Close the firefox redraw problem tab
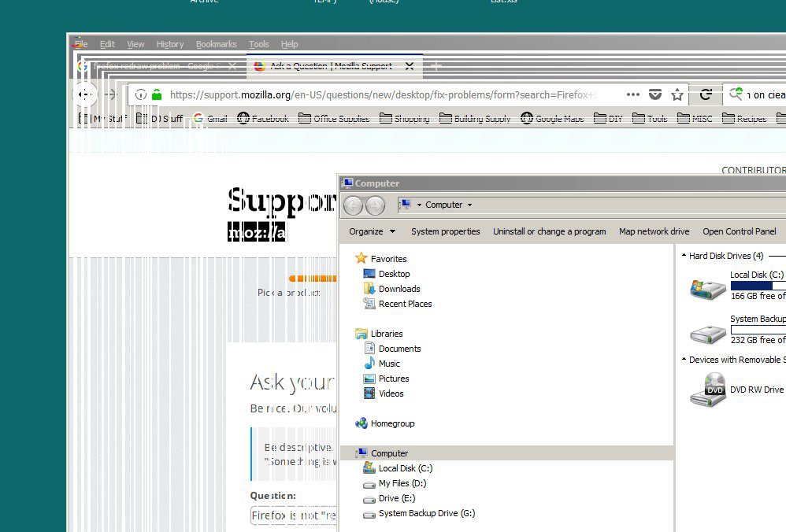The image size is (786, 532). point(232,66)
